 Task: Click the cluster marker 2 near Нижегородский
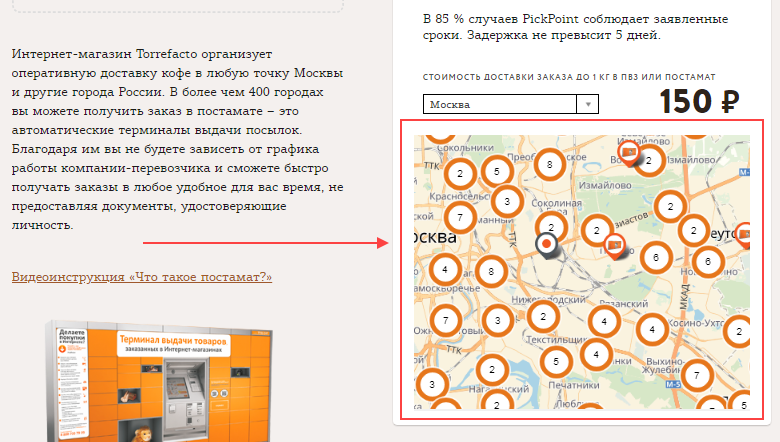click(542, 317)
